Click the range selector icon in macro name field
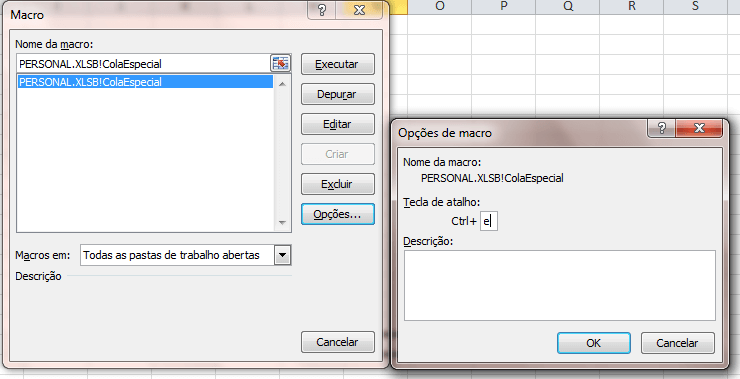 click(x=280, y=63)
